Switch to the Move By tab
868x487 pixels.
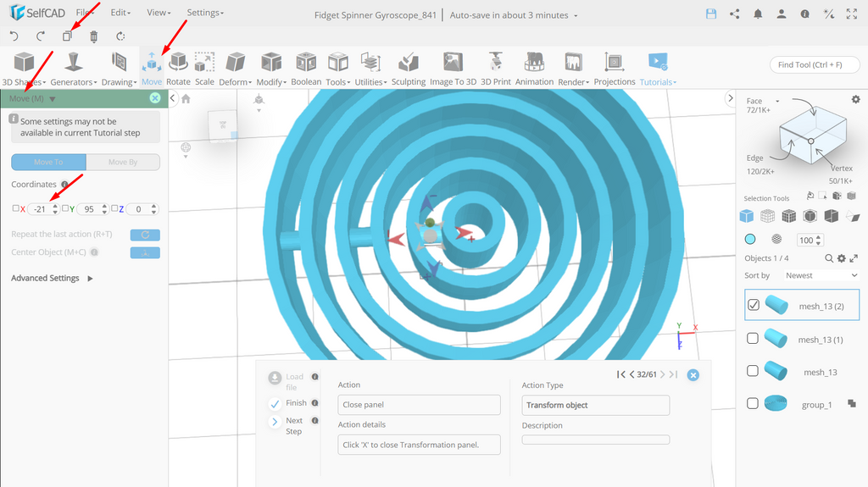[x=123, y=162]
